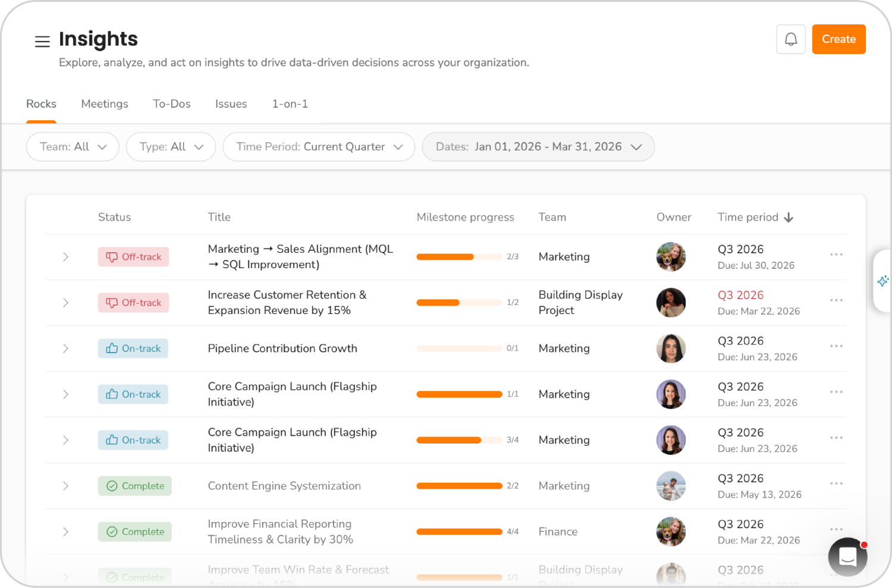Open the AI sparkle panel on right edge
892x588 pixels.
click(882, 281)
